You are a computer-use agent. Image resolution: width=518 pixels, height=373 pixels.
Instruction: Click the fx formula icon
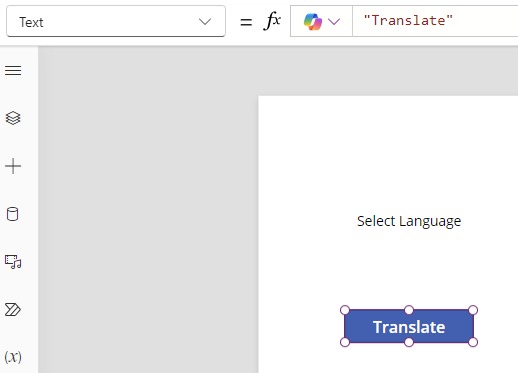(x=272, y=21)
